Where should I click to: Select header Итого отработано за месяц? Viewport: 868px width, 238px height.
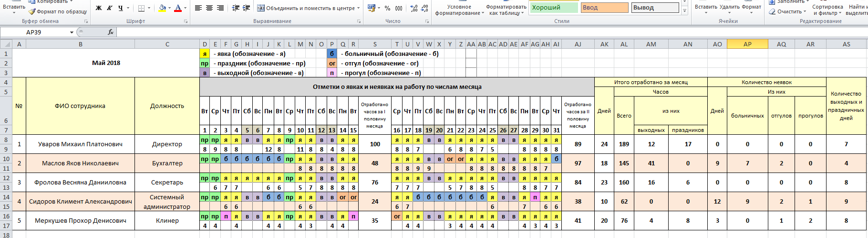pyautogui.click(x=651, y=82)
